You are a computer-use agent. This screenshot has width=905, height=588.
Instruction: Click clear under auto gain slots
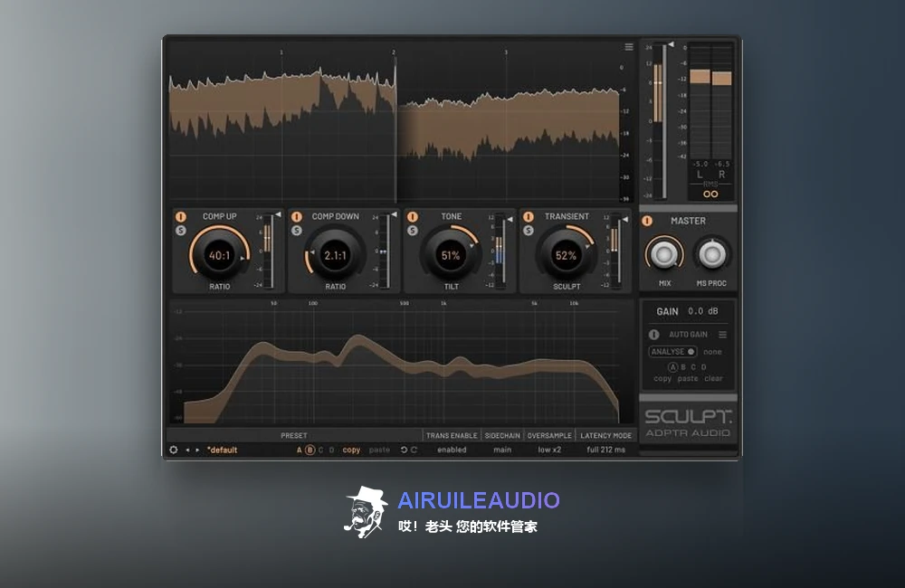(713, 378)
